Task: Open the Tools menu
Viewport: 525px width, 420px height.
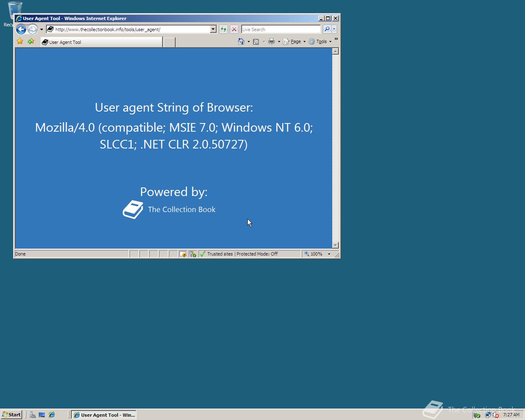Action: point(320,41)
